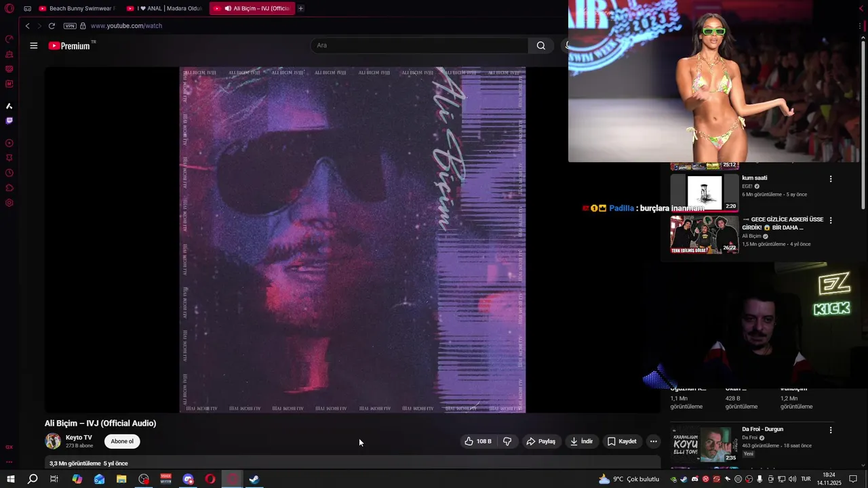The width and height of the screenshot is (868, 488).
Task: Like the video with 108 B likes
Action: [478, 441]
